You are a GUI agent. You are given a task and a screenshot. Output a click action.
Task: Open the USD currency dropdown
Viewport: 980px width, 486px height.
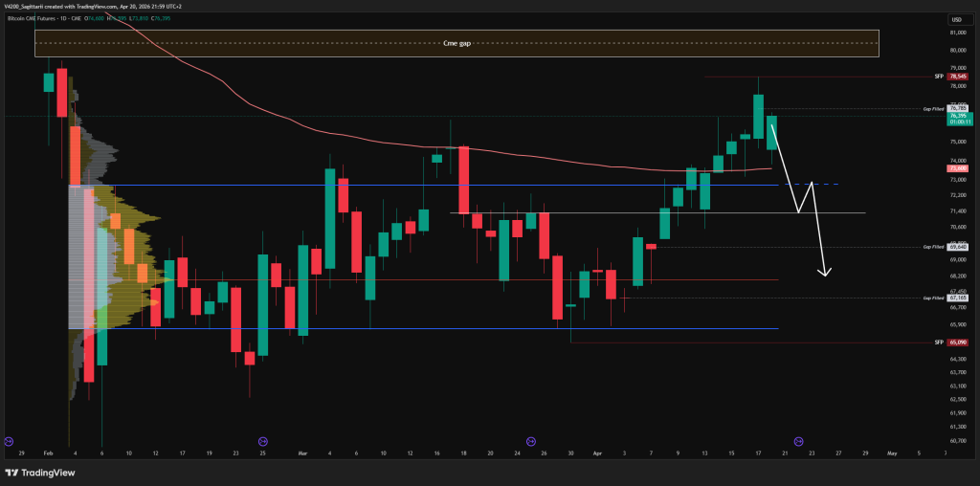click(x=957, y=19)
